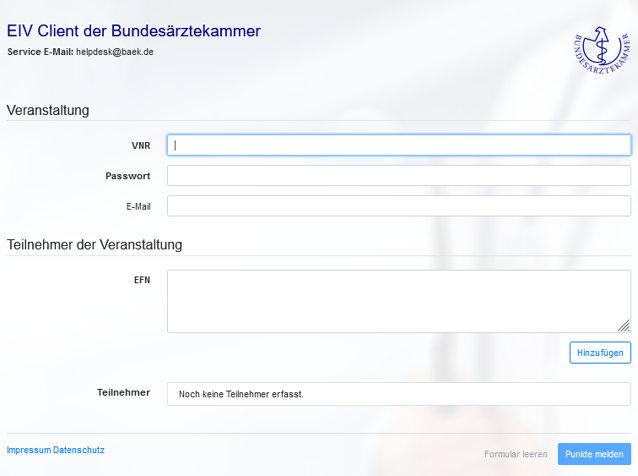Click the Passwort field label
Viewport: 638px width, 476px height.
pos(128,176)
